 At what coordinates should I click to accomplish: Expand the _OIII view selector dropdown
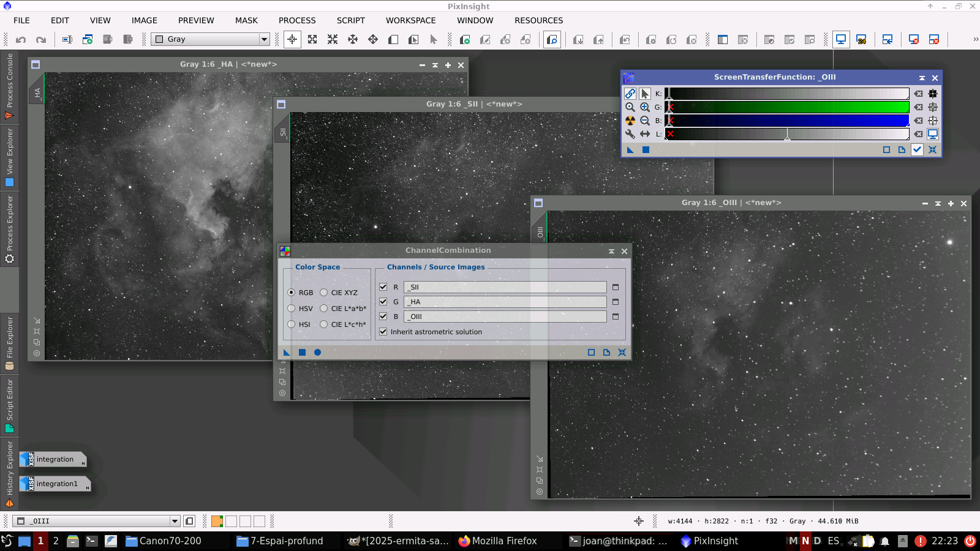point(175,521)
